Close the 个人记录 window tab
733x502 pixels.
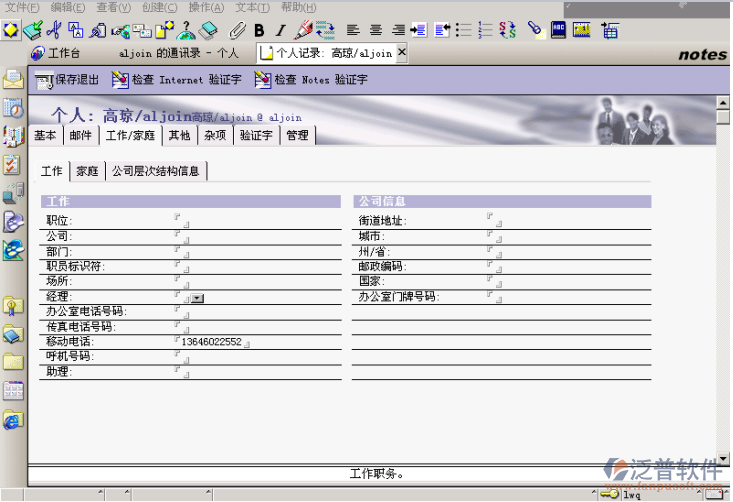pos(402,52)
